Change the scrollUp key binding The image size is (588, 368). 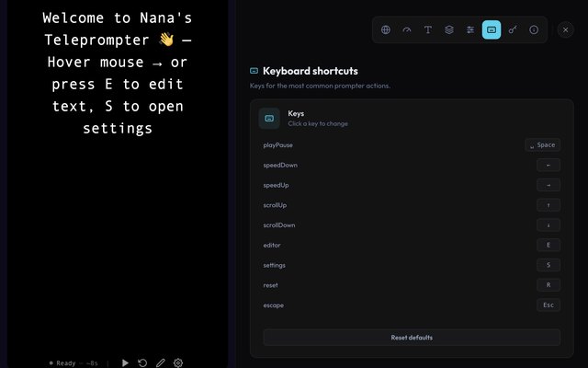(x=548, y=205)
